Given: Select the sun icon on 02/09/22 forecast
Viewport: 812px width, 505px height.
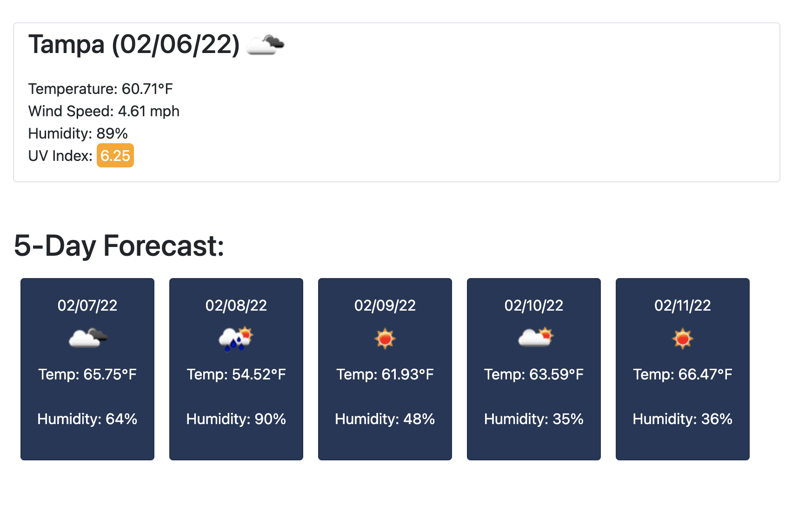Looking at the screenshot, I should 385,338.
